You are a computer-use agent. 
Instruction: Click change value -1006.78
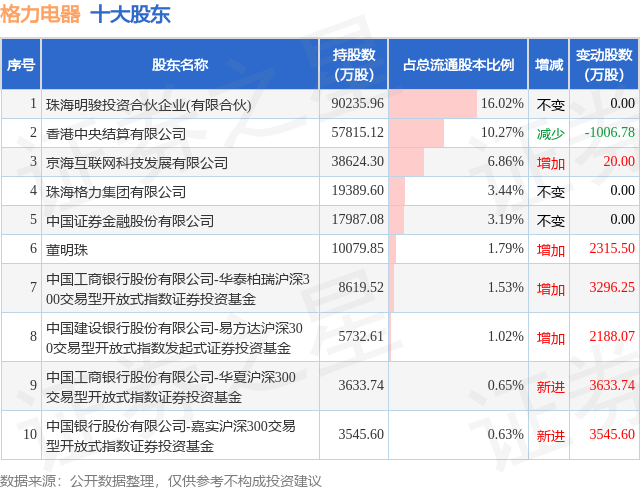pyautogui.click(x=609, y=132)
